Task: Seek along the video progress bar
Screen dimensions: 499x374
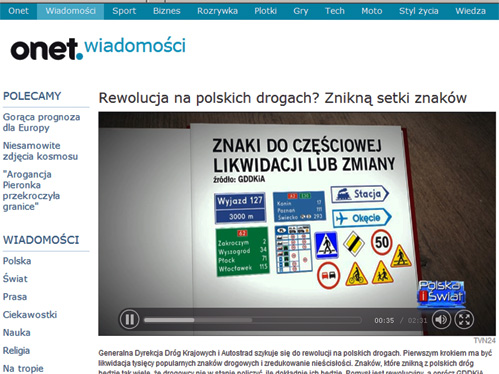Action: click(253, 320)
